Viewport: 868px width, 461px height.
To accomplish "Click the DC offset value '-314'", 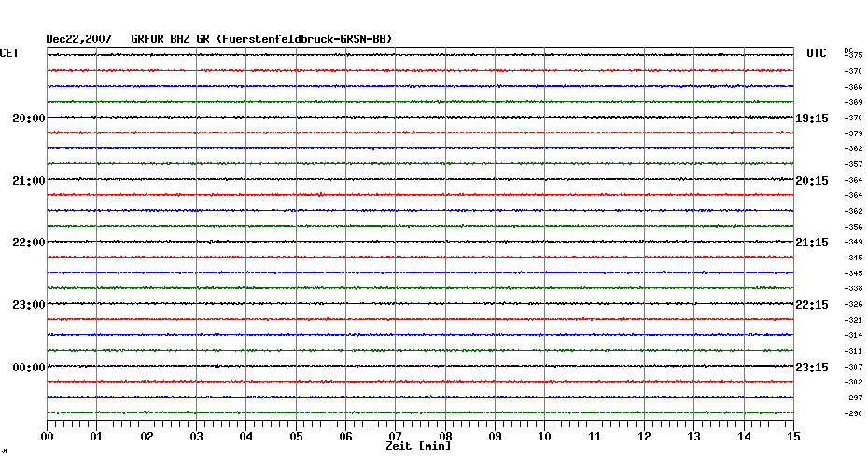I will click(854, 335).
